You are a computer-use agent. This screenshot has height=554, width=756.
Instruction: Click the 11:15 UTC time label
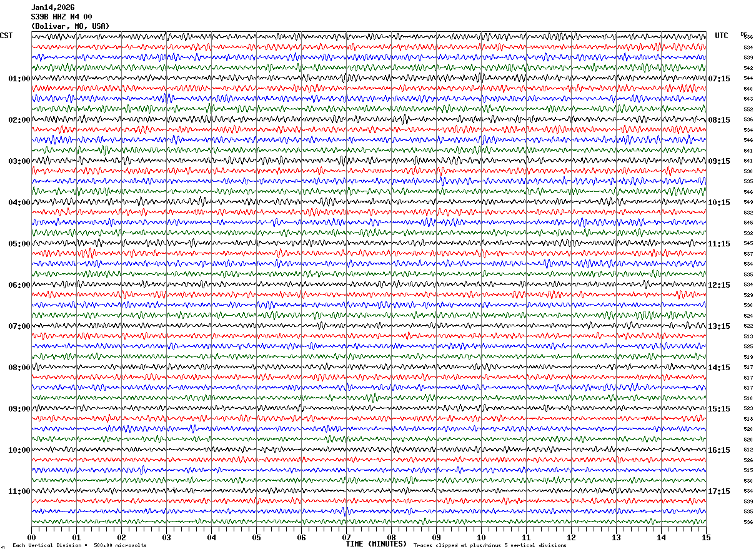pos(719,244)
